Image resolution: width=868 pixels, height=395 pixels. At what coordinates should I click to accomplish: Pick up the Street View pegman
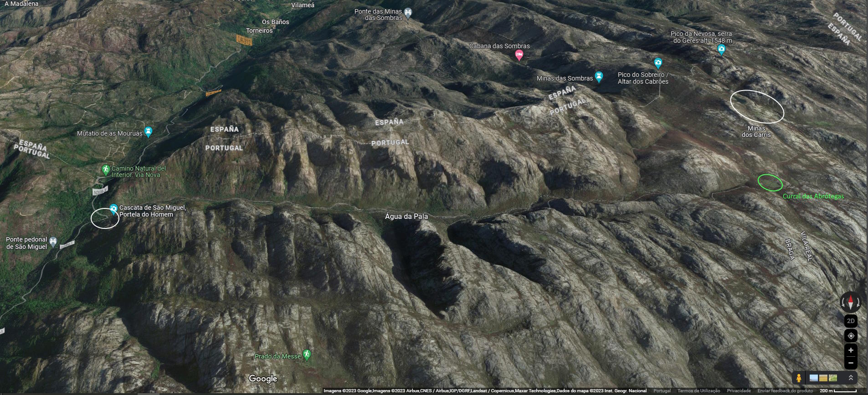point(798,378)
